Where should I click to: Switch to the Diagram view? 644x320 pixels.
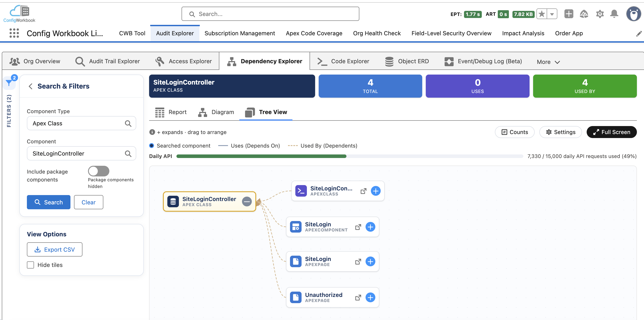pos(216,112)
